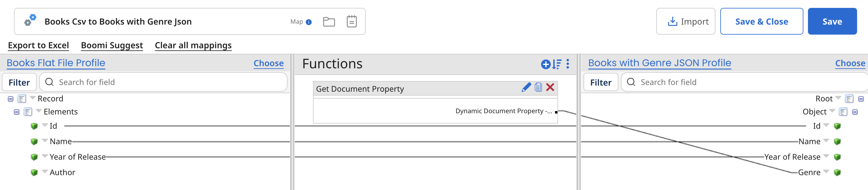Select Boomi Suggest
Screen dimensions: 868x190
112,45
